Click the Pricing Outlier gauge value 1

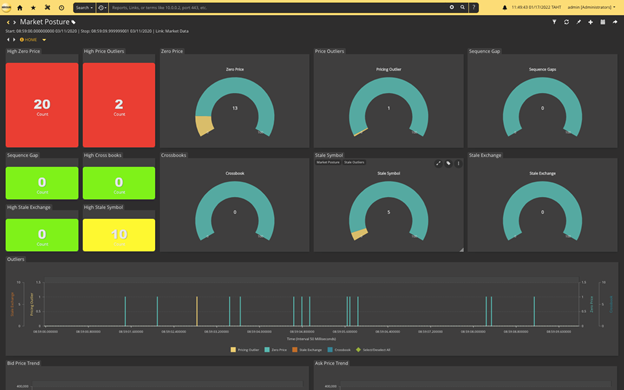[x=389, y=108]
